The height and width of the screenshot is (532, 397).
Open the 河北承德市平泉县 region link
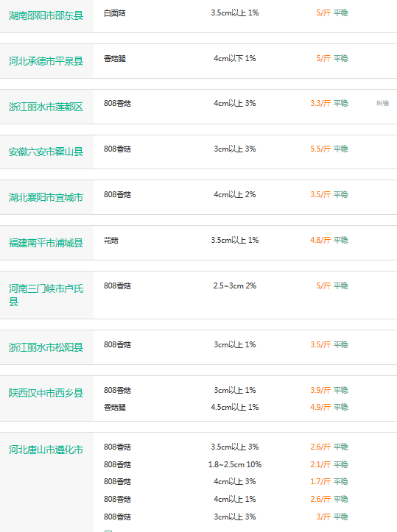coord(46,61)
